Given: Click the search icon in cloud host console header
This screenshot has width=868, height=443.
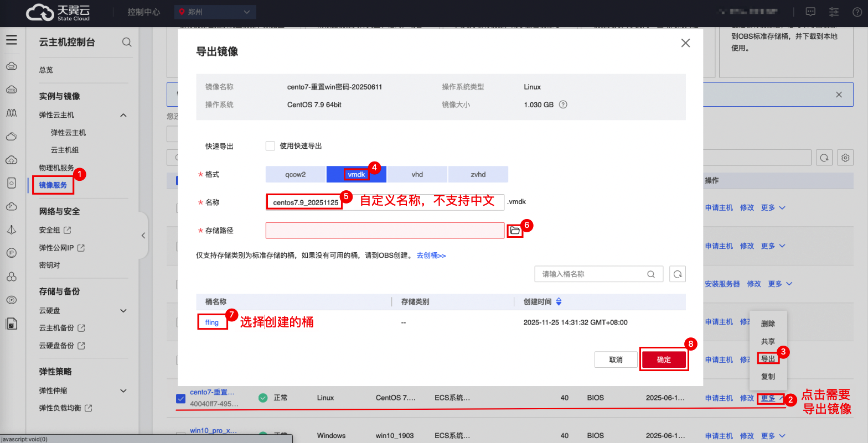Looking at the screenshot, I should tap(127, 42).
